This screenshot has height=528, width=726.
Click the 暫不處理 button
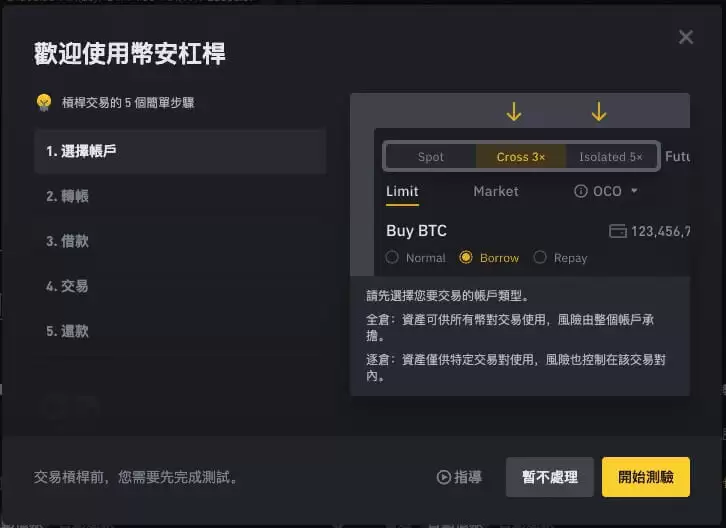(x=550, y=477)
